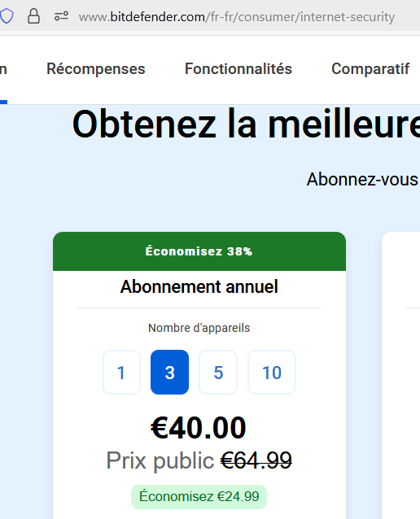The image size is (420, 519).
Task: Go to the Fonctionnalités section
Action: tap(238, 69)
